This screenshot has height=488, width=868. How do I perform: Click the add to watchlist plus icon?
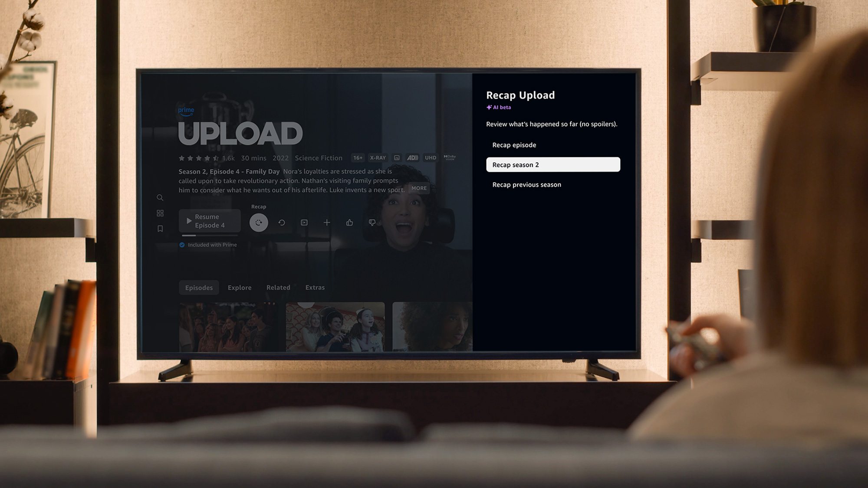pyautogui.click(x=327, y=222)
